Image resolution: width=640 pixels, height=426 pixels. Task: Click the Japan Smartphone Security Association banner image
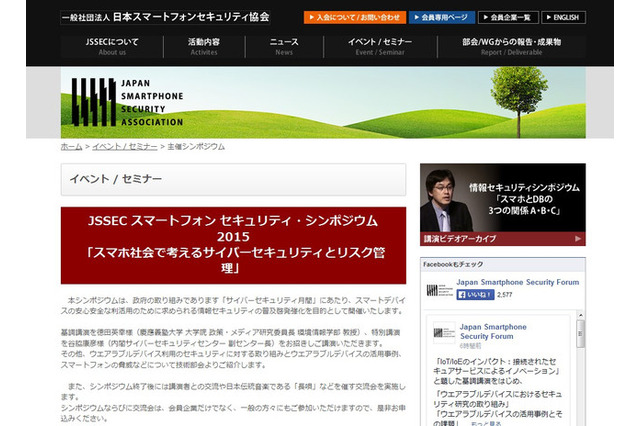pos(323,102)
